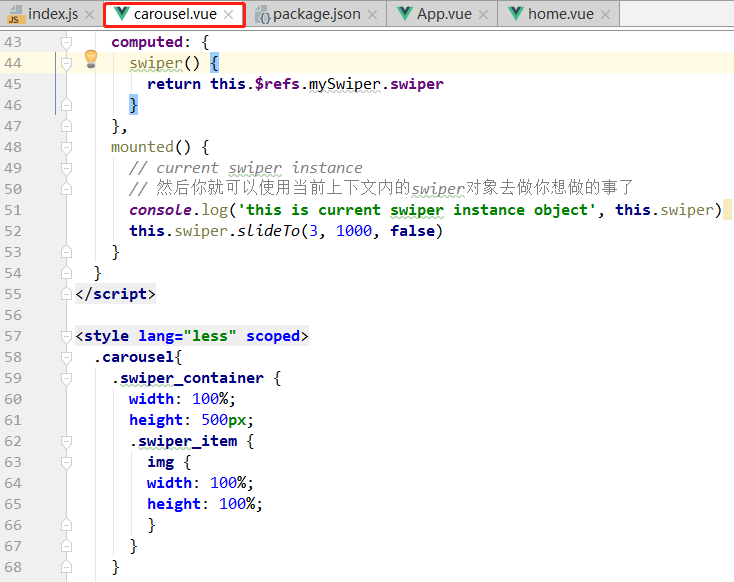
Task: Click fold end marker at line 47
Action: click(x=66, y=126)
